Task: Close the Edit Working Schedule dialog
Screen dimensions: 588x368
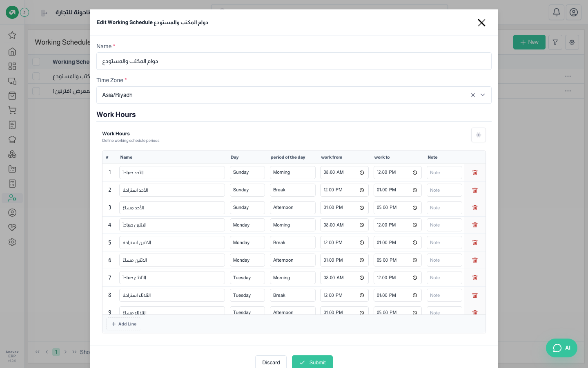Action: pyautogui.click(x=481, y=22)
